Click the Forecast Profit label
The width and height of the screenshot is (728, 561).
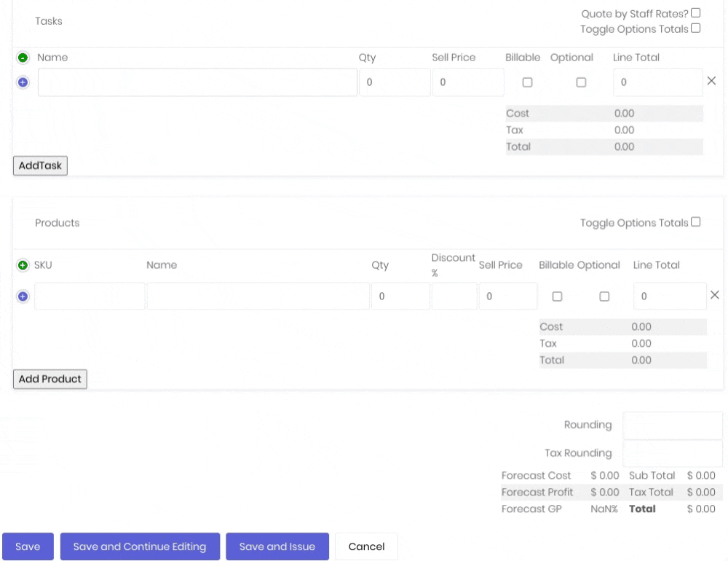[537, 493]
